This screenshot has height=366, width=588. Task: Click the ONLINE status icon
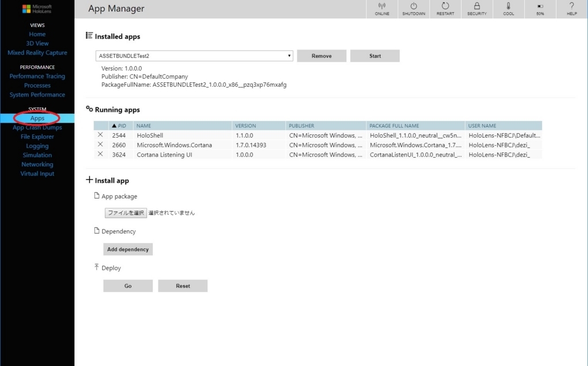pos(382,6)
